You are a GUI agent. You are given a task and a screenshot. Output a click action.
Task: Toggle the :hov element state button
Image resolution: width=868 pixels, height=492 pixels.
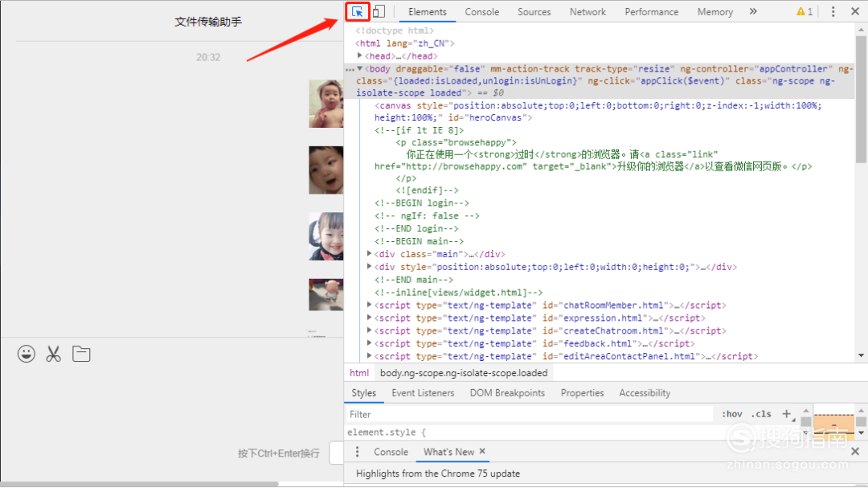tap(732, 414)
